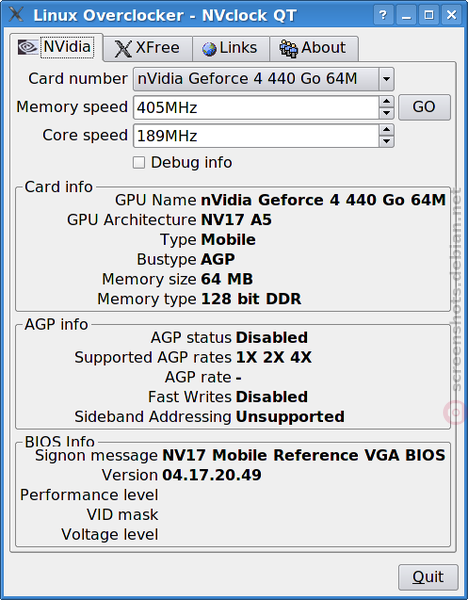The width and height of the screenshot is (468, 600).
Task: Open the Links tab
Action: [231, 49]
